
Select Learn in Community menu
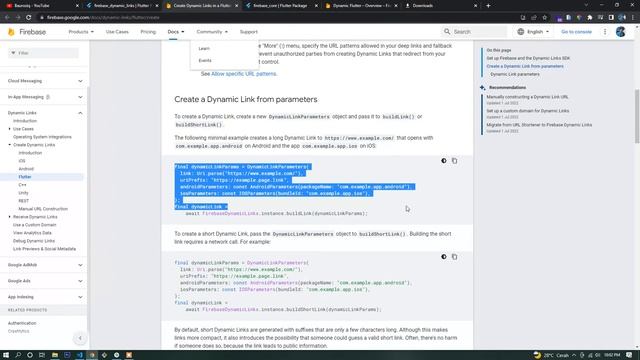(204, 49)
